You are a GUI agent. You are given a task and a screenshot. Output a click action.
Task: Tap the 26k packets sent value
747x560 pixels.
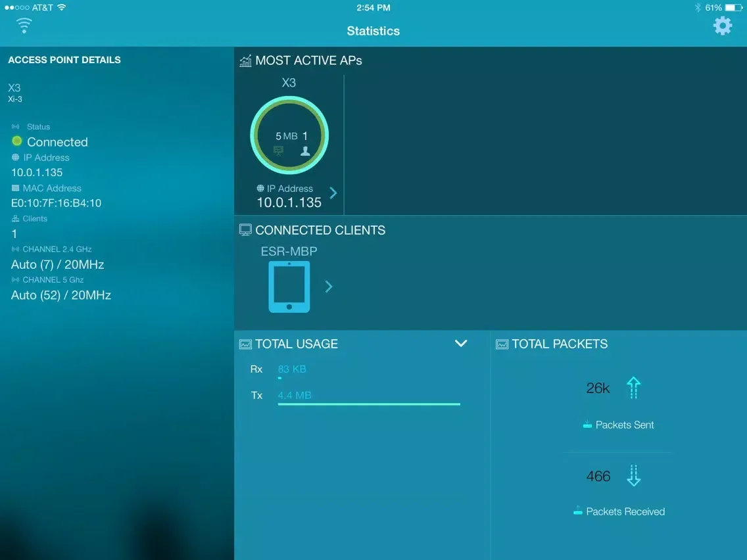click(598, 388)
